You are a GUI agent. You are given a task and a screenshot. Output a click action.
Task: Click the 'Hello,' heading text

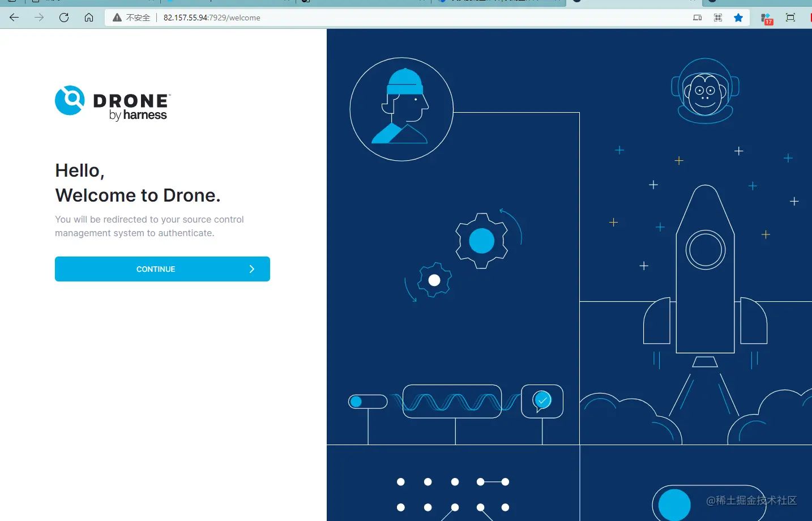80,170
